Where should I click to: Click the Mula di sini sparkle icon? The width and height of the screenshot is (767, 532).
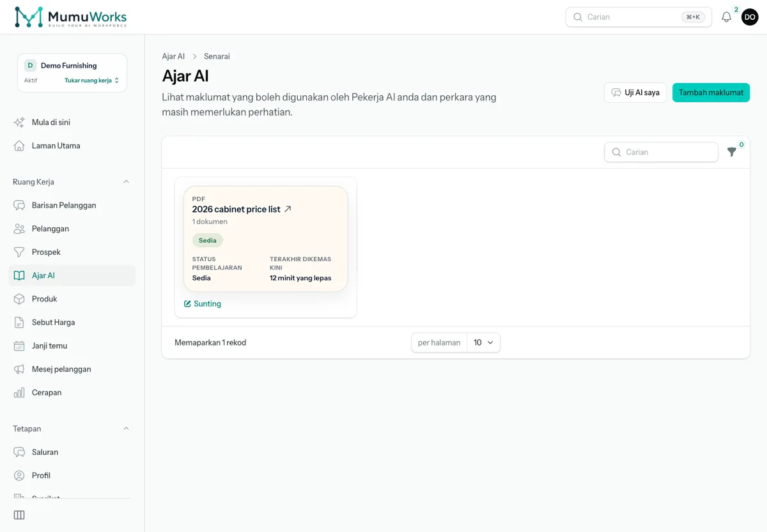pos(19,122)
